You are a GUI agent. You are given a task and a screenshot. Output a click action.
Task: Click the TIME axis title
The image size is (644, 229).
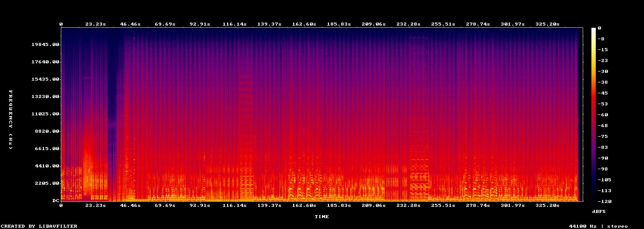(x=322, y=216)
